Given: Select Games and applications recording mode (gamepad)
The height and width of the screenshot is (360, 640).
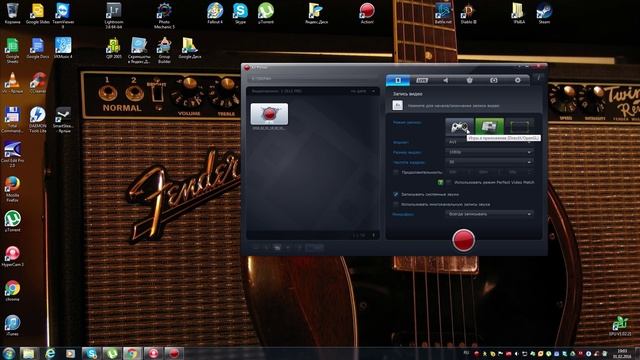Looking at the screenshot, I should click(459, 127).
